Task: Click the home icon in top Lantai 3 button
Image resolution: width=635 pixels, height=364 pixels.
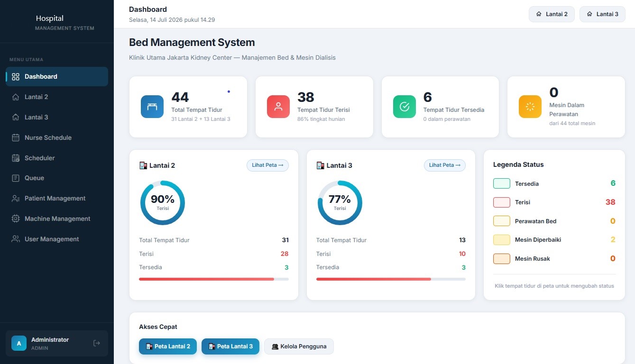Action: coord(589,14)
